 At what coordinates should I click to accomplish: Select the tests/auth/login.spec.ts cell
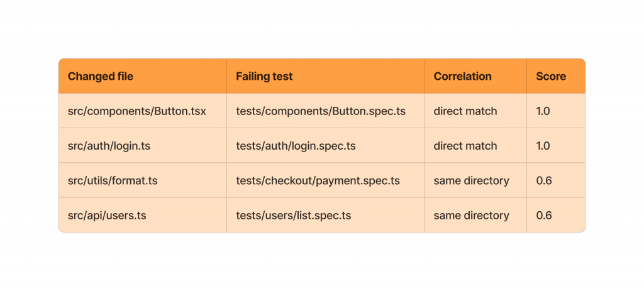click(x=296, y=146)
